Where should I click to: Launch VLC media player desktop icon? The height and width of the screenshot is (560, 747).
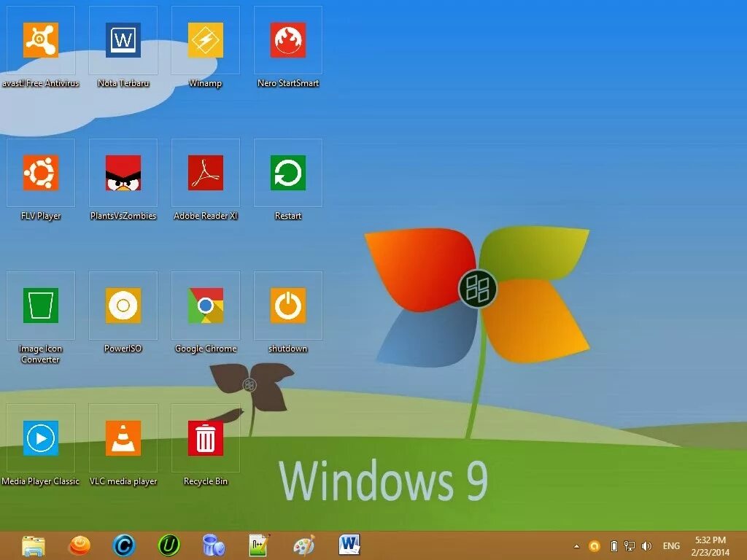tap(123, 438)
